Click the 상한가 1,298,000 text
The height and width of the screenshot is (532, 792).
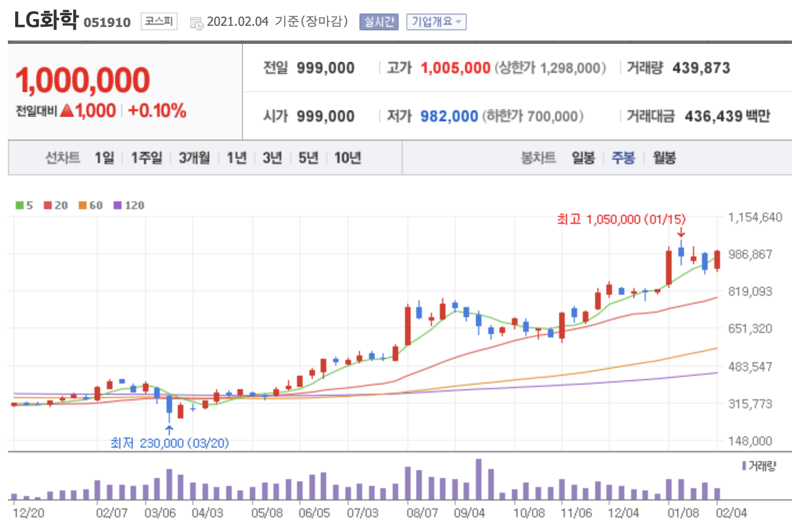pos(551,68)
